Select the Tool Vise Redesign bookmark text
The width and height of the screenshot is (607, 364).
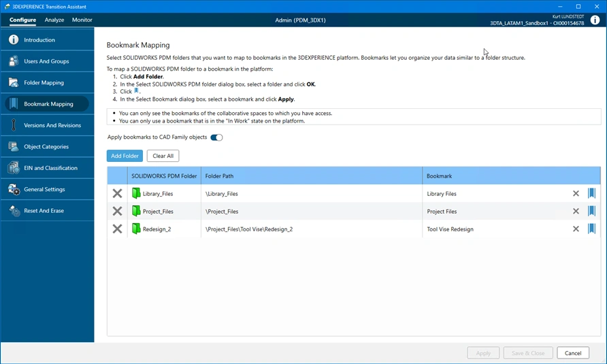pos(450,229)
